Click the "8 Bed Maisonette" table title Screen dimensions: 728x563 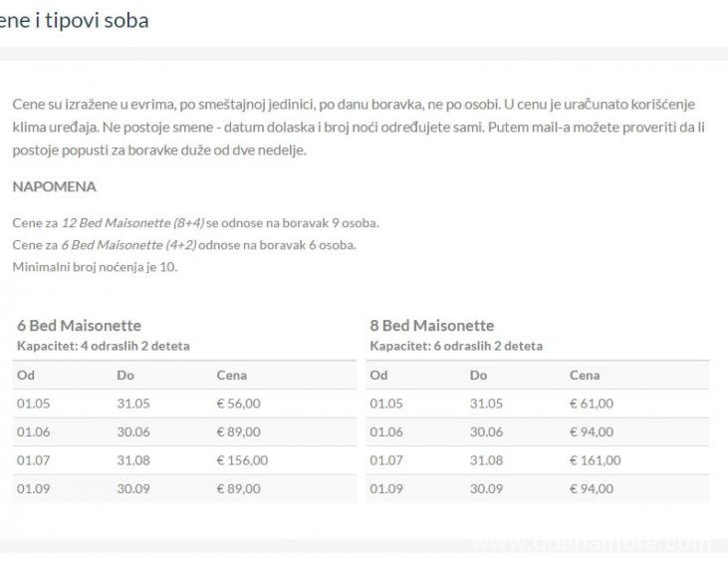pyautogui.click(x=431, y=325)
